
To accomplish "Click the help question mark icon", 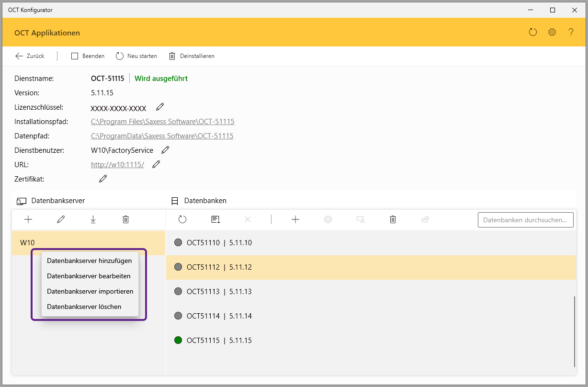I will tap(571, 33).
